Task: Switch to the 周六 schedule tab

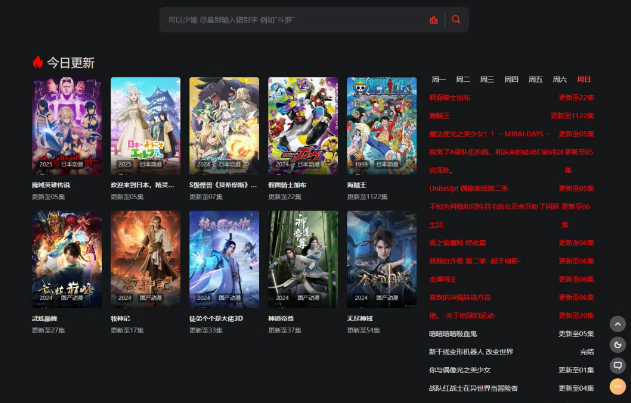Action: tap(559, 79)
